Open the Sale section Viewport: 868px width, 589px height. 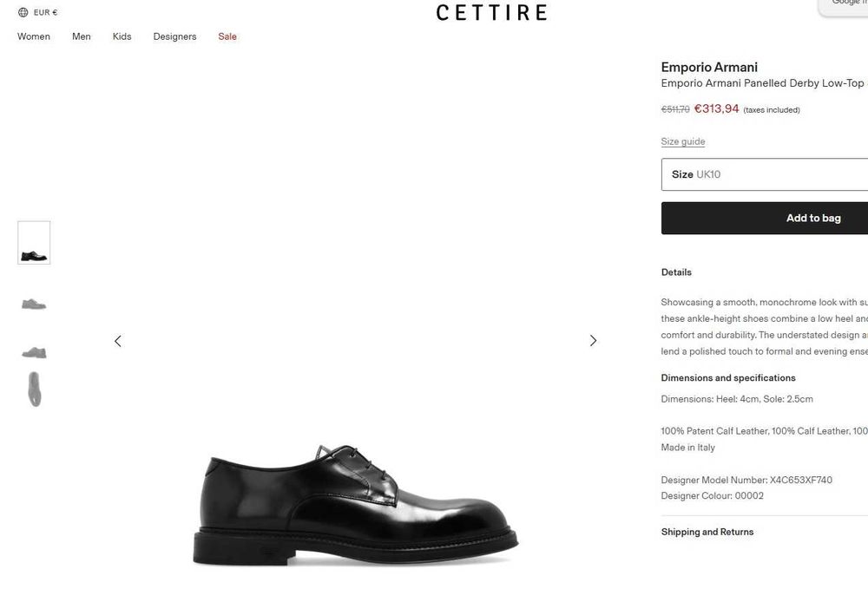click(x=227, y=36)
